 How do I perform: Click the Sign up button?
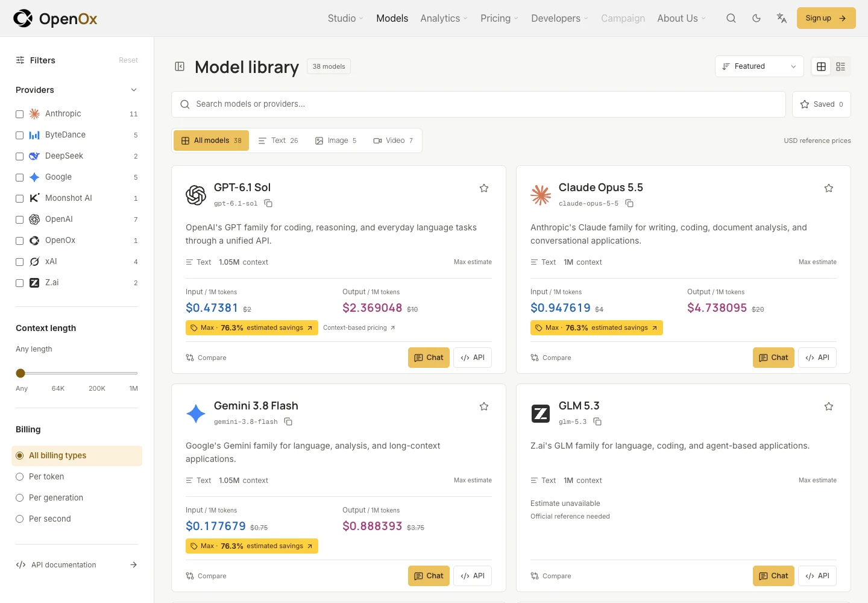click(x=826, y=18)
